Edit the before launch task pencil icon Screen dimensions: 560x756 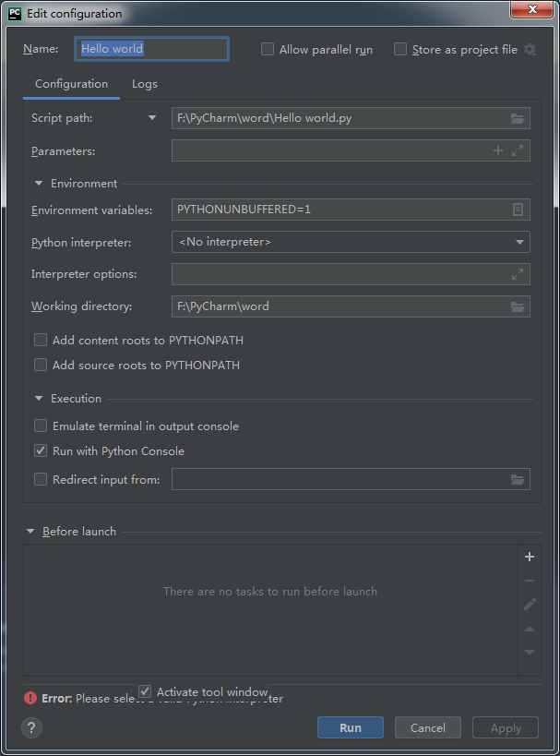530,604
